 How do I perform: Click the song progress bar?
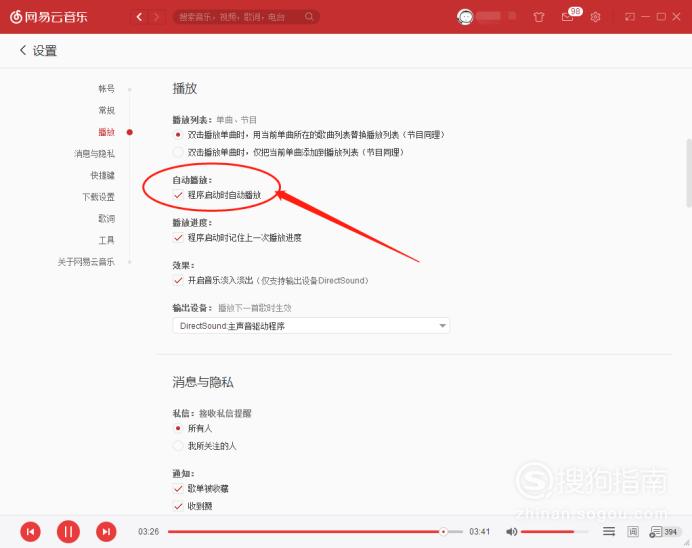pyautogui.click(x=315, y=532)
